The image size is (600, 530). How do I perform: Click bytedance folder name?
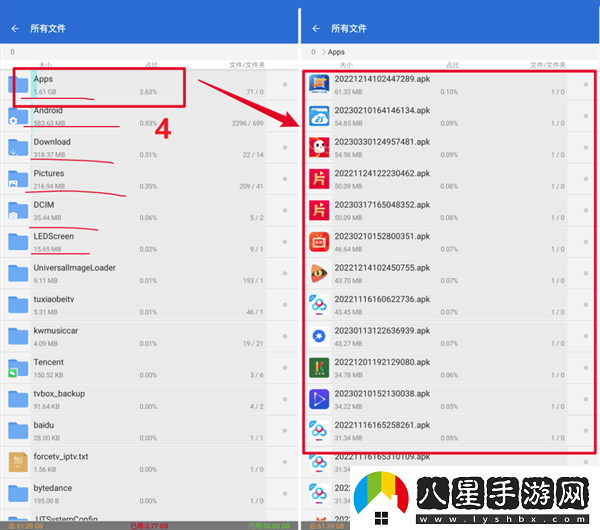tap(53, 488)
